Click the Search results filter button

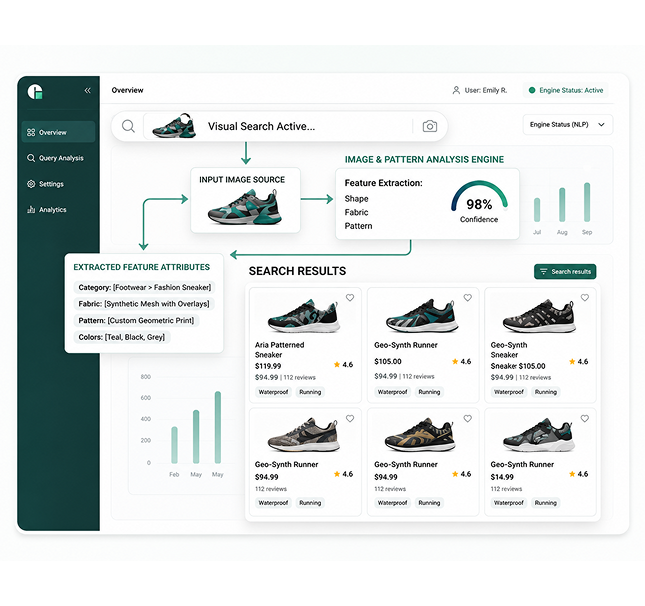[565, 272]
